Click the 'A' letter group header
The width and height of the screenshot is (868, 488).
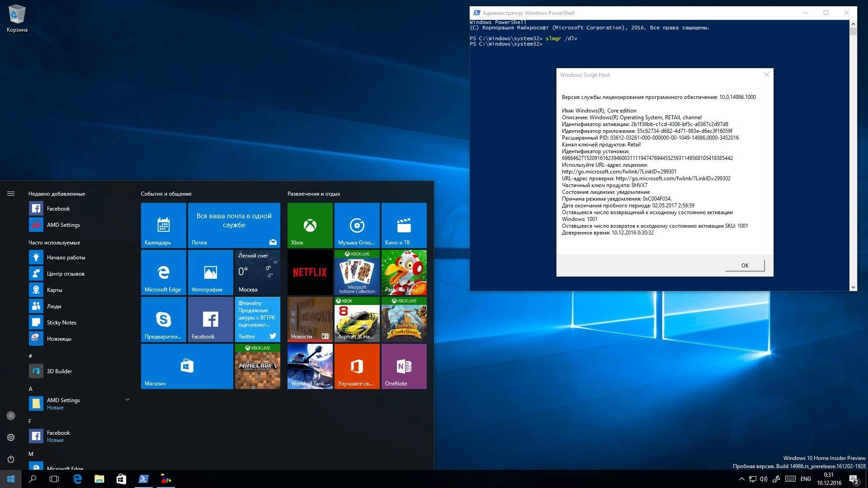[30, 389]
